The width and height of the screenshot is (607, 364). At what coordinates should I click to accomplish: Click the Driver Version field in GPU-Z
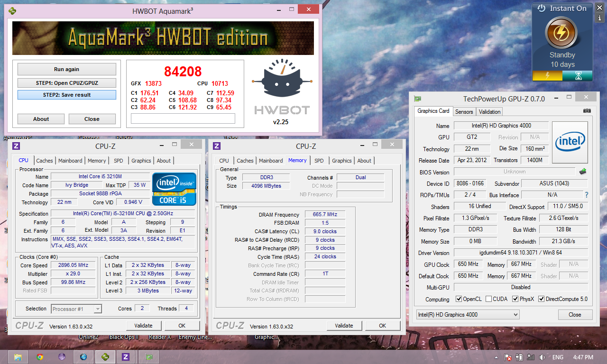[x=521, y=253]
